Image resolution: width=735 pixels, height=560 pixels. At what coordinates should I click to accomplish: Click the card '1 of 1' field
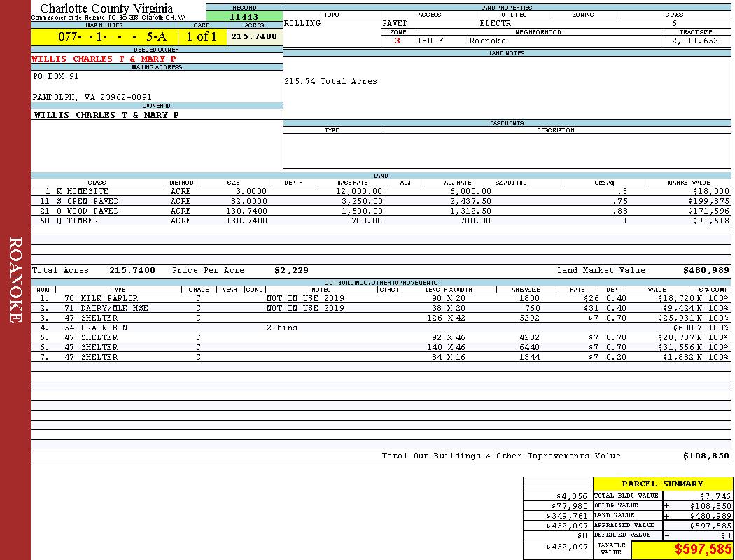click(x=202, y=37)
